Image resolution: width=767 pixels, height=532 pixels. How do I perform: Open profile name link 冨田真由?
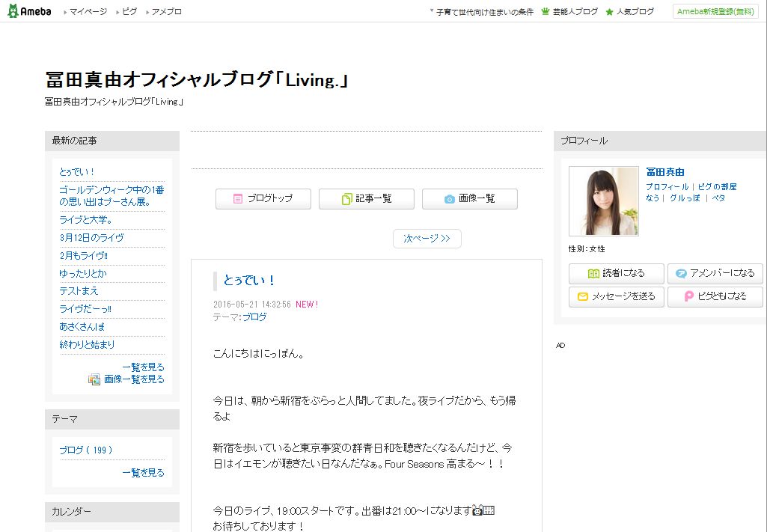click(665, 171)
